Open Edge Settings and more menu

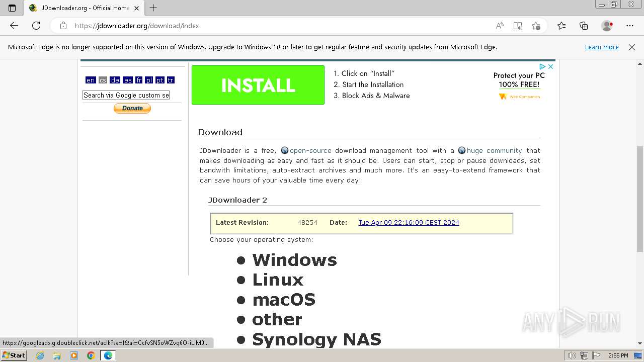coord(630,26)
